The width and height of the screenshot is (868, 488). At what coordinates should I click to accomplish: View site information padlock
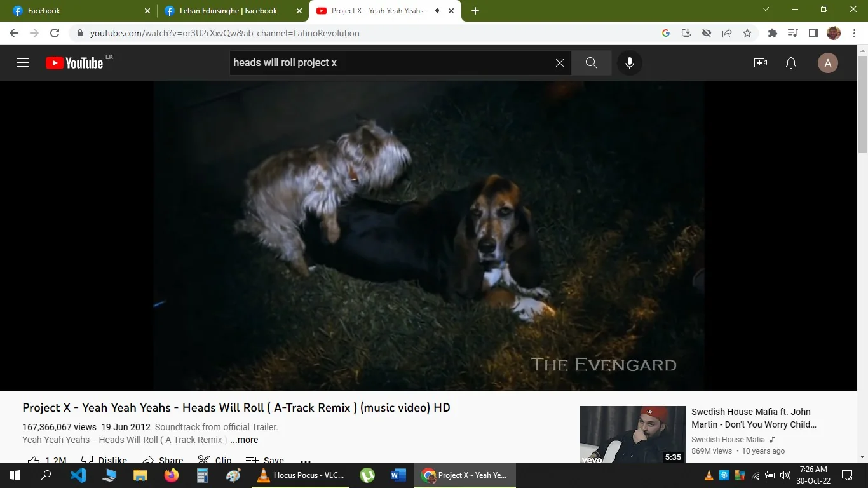[80, 33]
